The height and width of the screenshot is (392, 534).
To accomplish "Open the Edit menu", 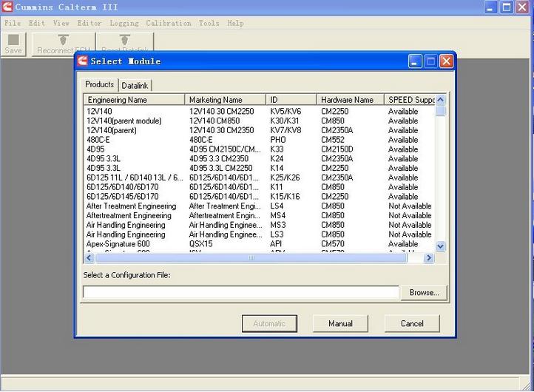I will pos(37,23).
